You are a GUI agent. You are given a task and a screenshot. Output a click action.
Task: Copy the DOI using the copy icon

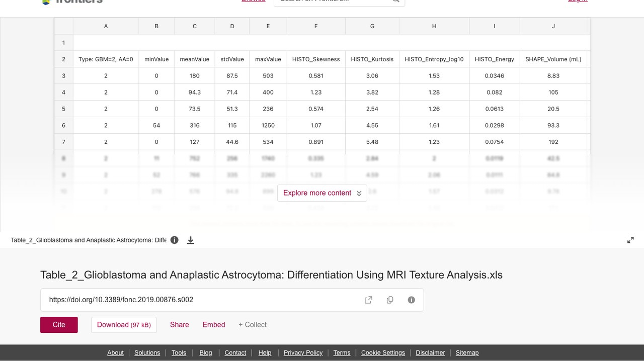point(390,300)
